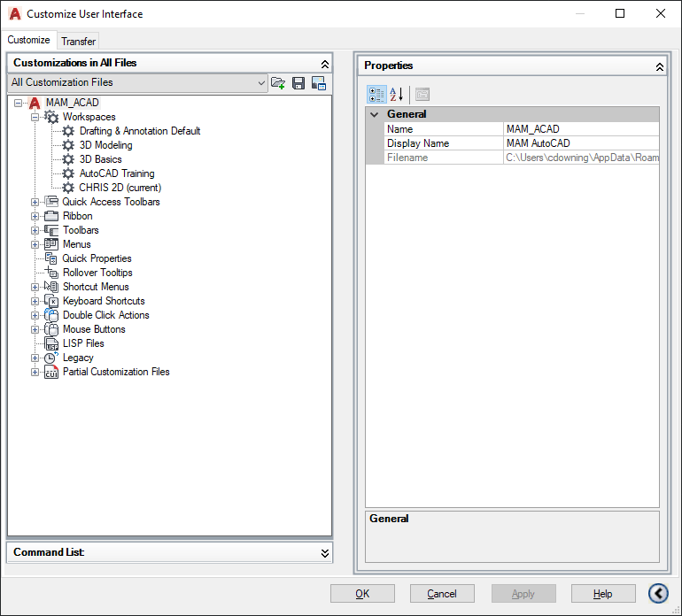The image size is (682, 616).
Task: Click the Double Click Actions mouse icon
Action: [x=51, y=315]
